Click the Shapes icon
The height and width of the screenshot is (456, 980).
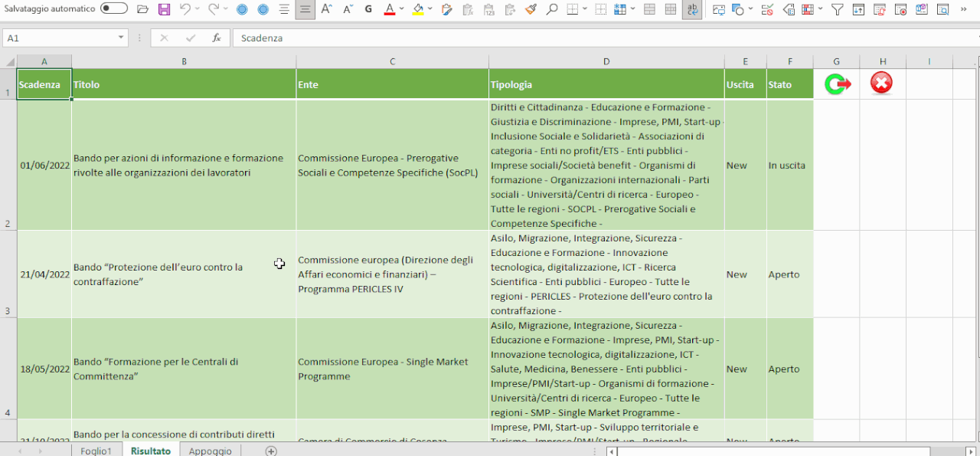point(738,9)
